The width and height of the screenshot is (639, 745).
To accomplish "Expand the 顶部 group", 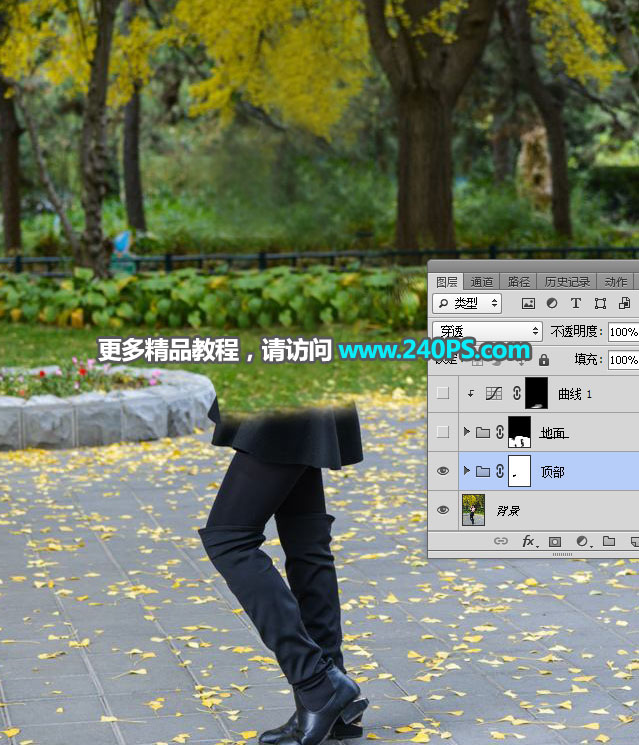I will [467, 470].
